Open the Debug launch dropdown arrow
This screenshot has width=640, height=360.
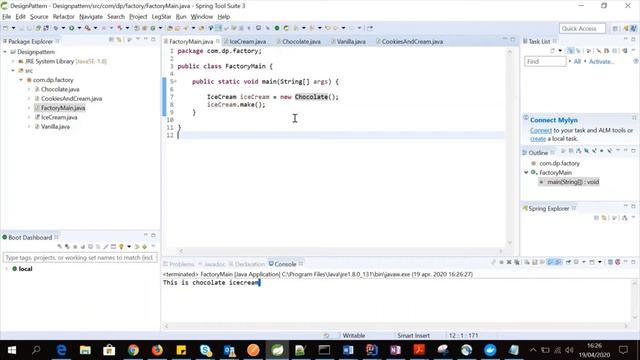click(63, 28)
